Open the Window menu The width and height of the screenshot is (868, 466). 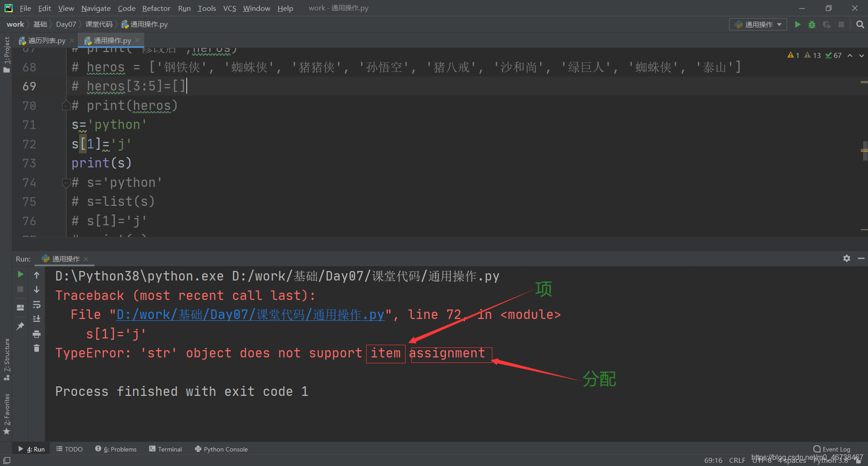pos(256,8)
